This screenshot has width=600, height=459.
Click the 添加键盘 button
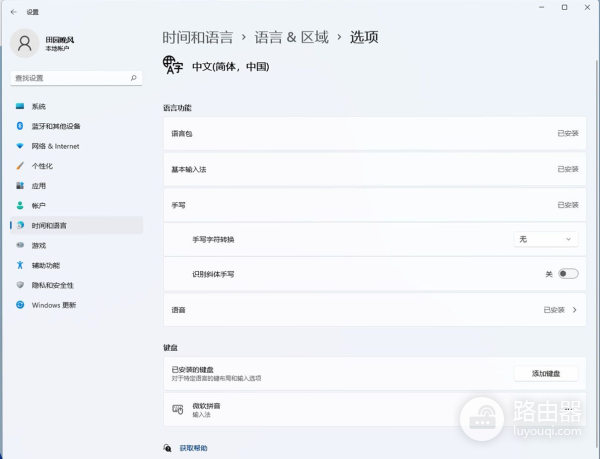point(546,373)
